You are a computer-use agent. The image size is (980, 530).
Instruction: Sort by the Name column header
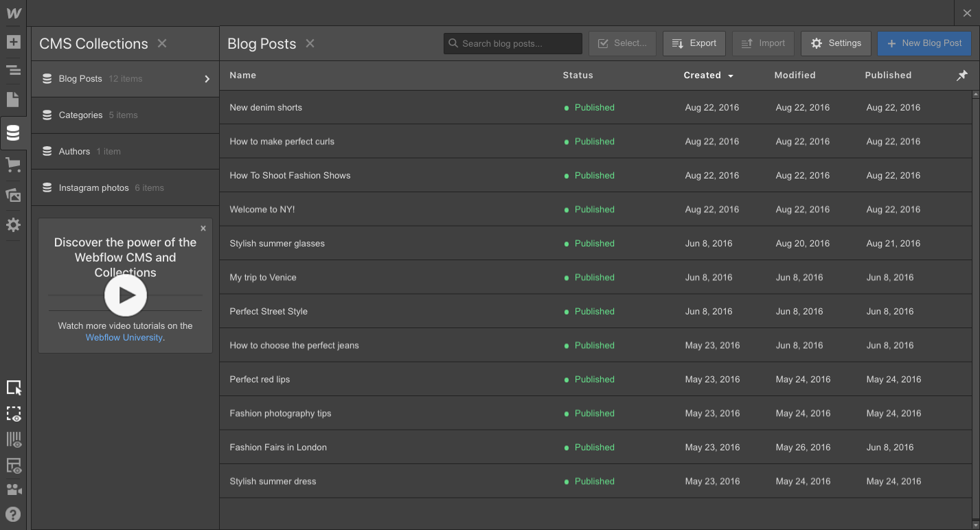click(x=242, y=76)
